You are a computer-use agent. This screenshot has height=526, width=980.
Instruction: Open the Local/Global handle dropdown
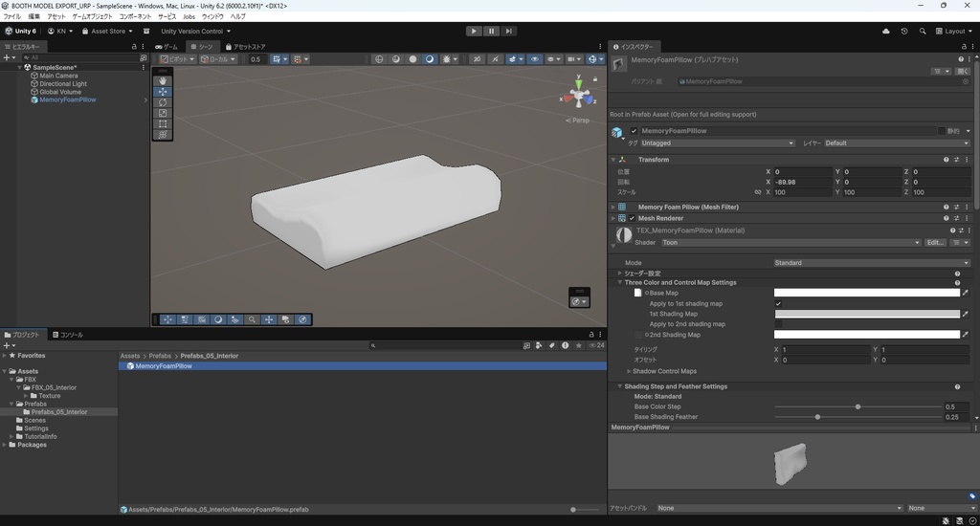(218, 59)
